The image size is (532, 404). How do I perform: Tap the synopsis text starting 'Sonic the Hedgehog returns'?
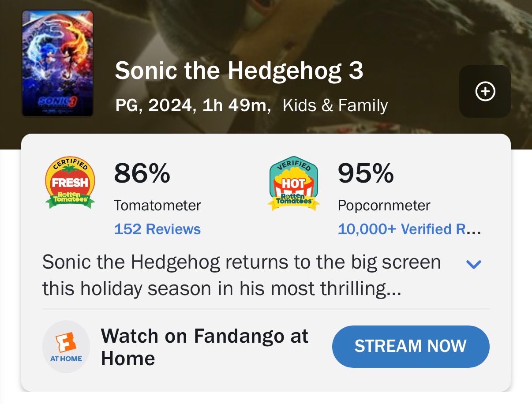[x=241, y=262]
